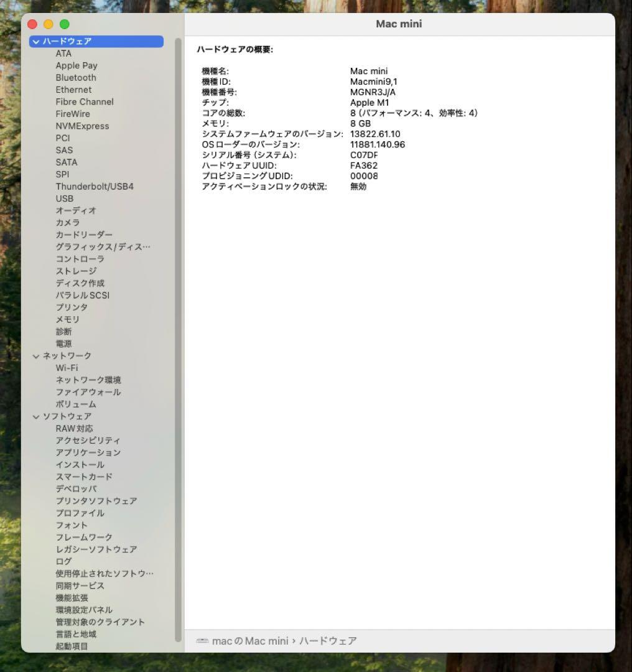Show ストレージ information
The width and height of the screenshot is (632, 672).
tap(77, 271)
